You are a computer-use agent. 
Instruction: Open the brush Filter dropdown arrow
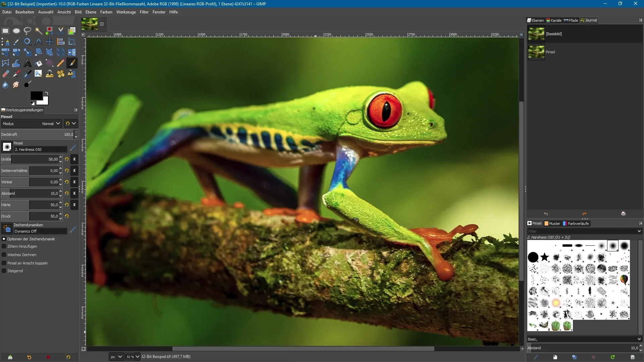point(639,231)
